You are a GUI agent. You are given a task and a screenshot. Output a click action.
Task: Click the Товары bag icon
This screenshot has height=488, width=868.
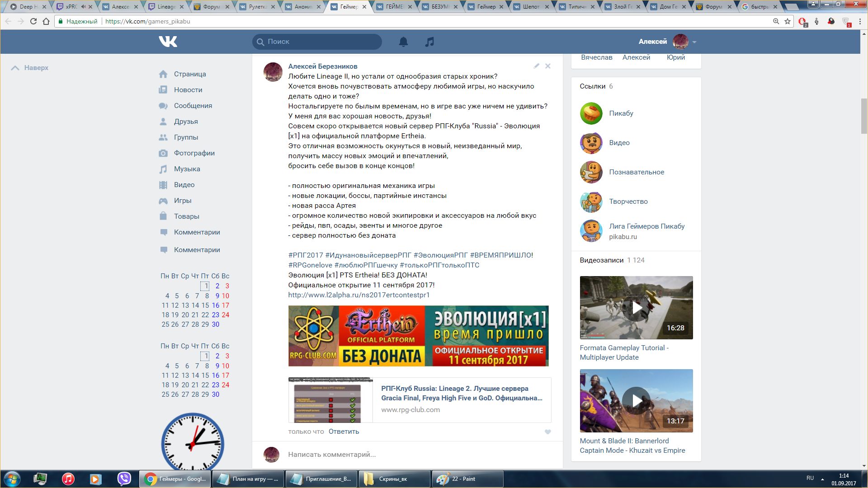[163, 216]
